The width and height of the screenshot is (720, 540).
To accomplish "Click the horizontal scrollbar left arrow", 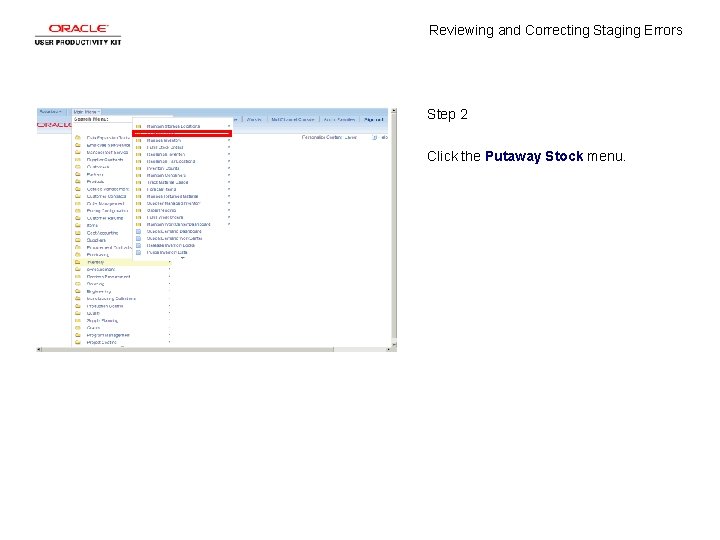I will [39, 349].
